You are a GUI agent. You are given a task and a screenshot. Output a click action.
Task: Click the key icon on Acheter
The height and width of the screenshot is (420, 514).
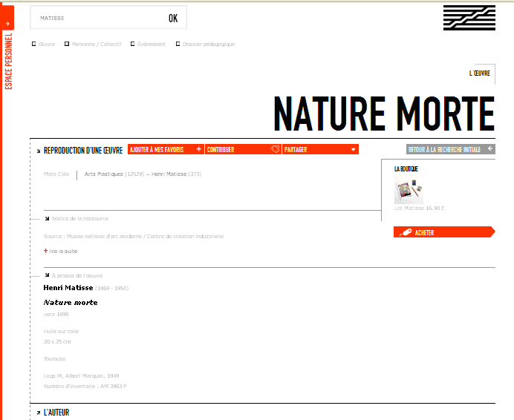[x=405, y=232]
